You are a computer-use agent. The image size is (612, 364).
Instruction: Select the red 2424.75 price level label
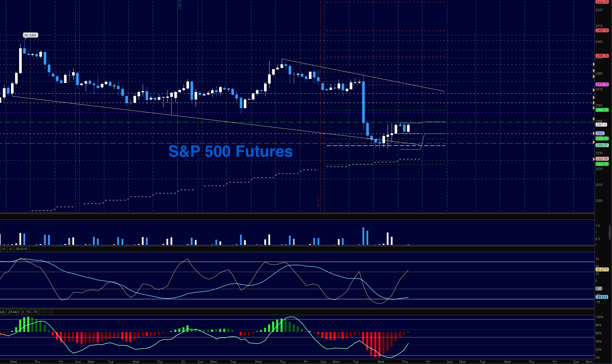(x=602, y=2)
